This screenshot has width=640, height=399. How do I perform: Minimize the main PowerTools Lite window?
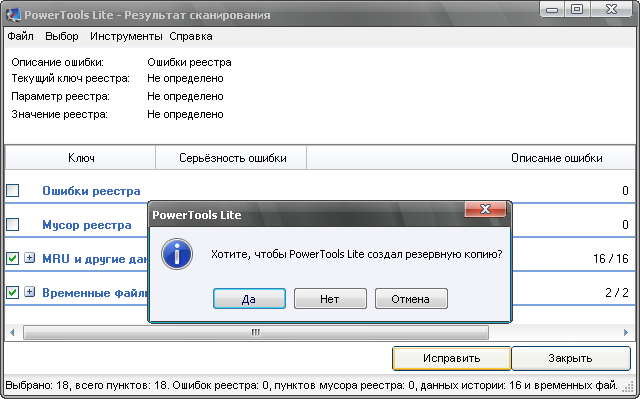552,9
